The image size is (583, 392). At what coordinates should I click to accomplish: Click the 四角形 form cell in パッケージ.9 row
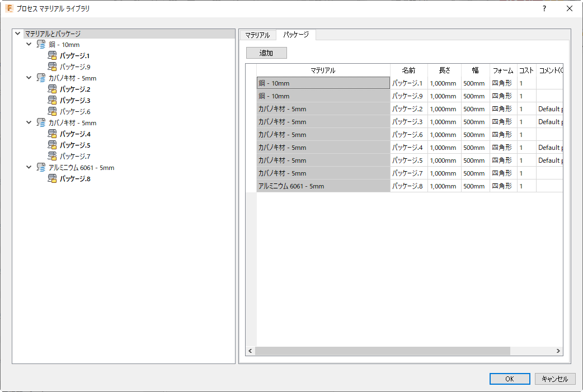pyautogui.click(x=503, y=96)
